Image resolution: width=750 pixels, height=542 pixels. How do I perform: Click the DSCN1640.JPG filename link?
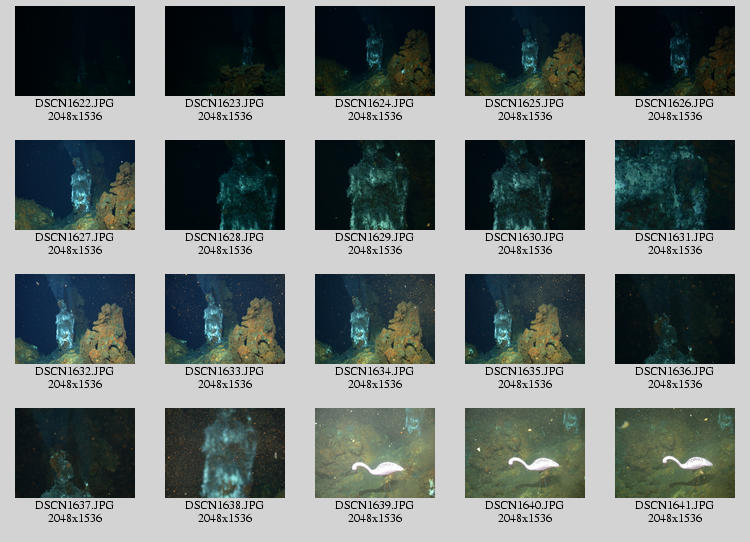(x=525, y=505)
